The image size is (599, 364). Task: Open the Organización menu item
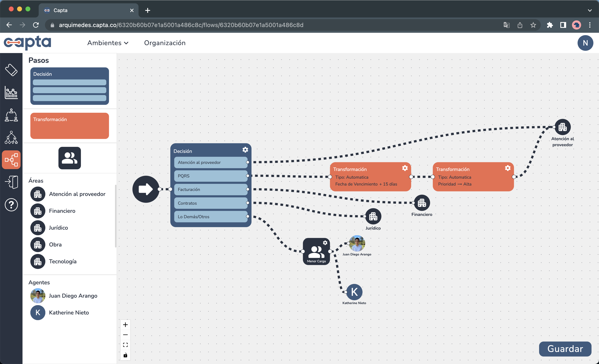pos(165,43)
